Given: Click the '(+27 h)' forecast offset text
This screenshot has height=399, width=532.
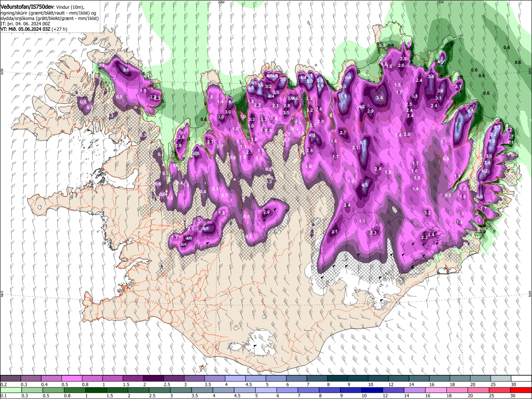Looking at the screenshot, I should [x=60, y=29].
